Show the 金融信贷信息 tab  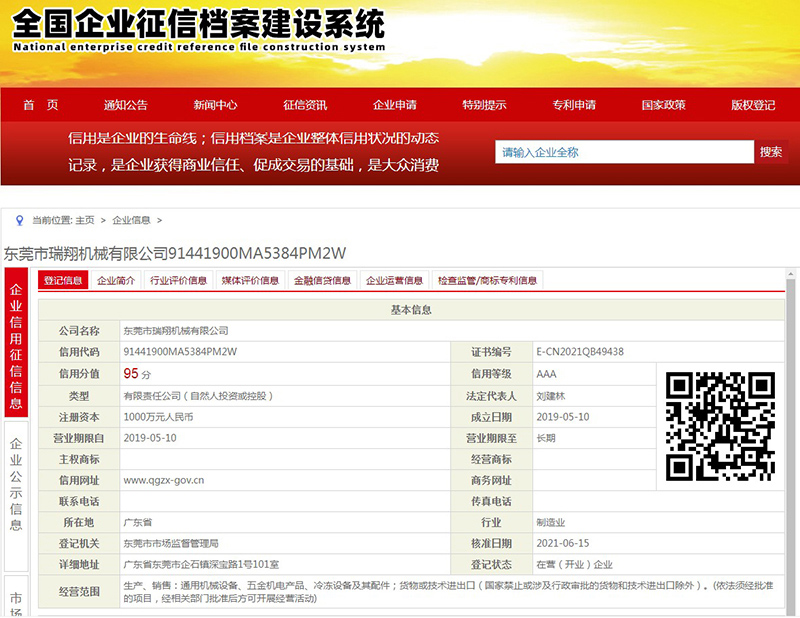323,281
